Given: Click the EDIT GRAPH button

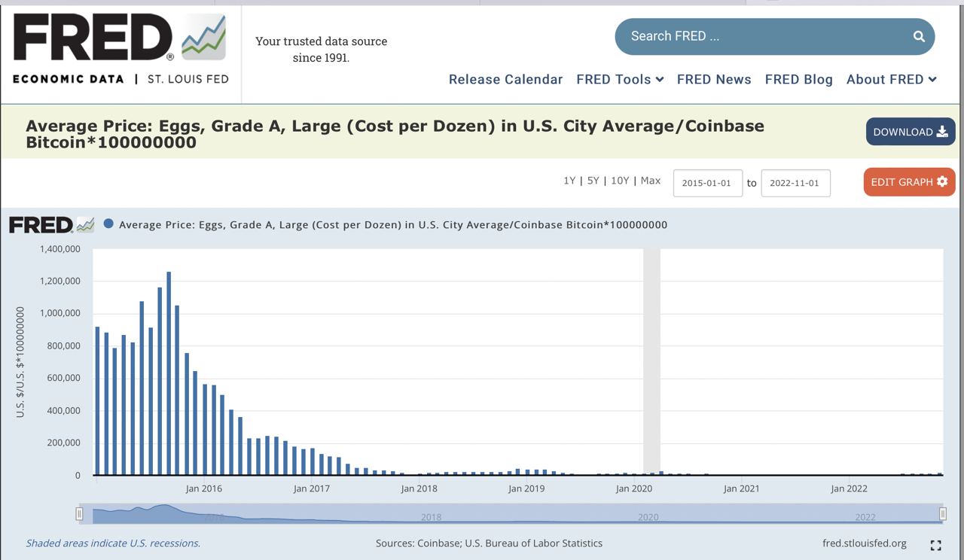Looking at the screenshot, I should click(x=910, y=181).
